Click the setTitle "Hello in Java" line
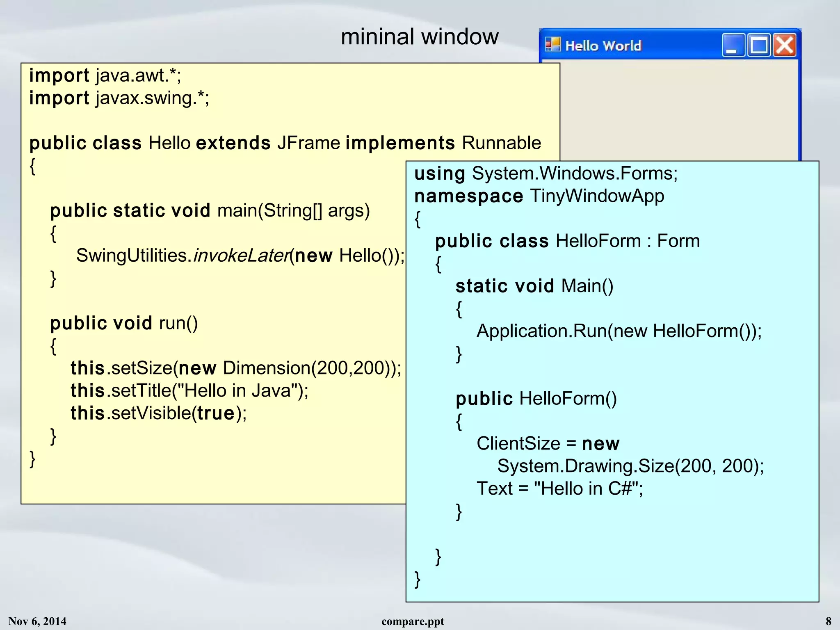840x630 pixels. 189,390
